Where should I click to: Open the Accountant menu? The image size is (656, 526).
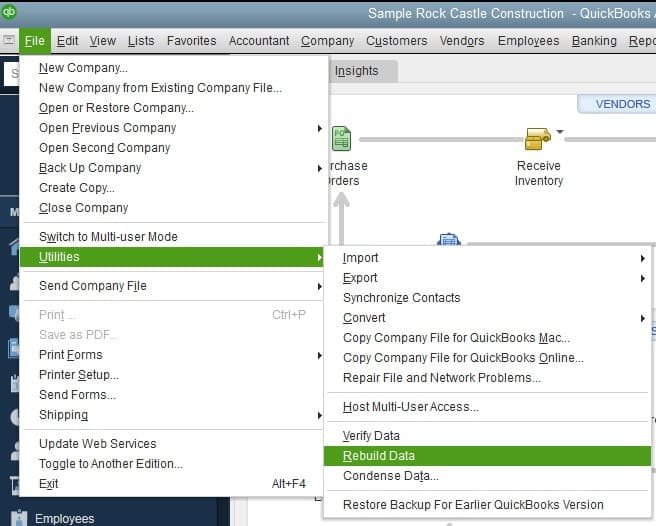pos(259,41)
